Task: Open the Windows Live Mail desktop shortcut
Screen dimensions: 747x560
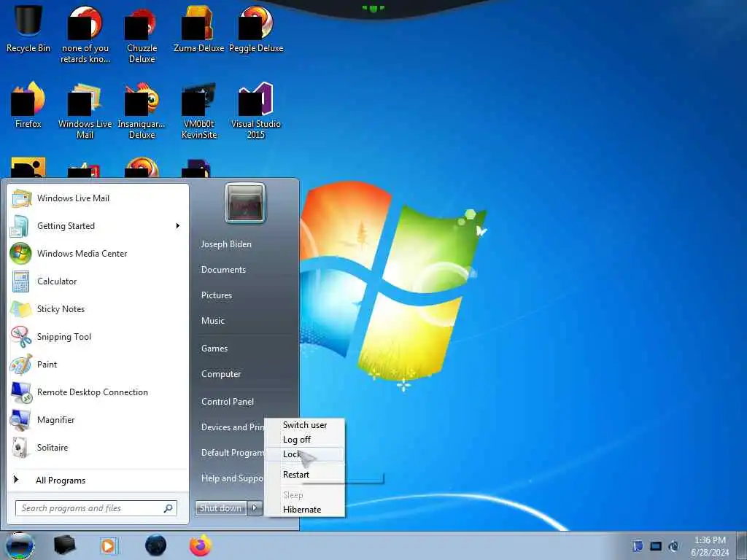Action: point(85,111)
